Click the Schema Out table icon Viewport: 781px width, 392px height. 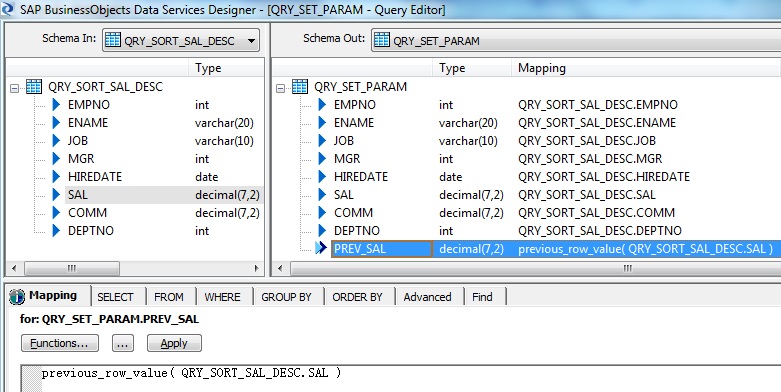(382, 40)
